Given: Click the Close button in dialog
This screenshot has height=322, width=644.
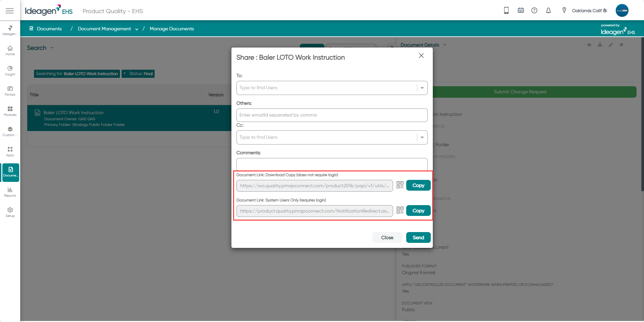Looking at the screenshot, I should point(387,237).
